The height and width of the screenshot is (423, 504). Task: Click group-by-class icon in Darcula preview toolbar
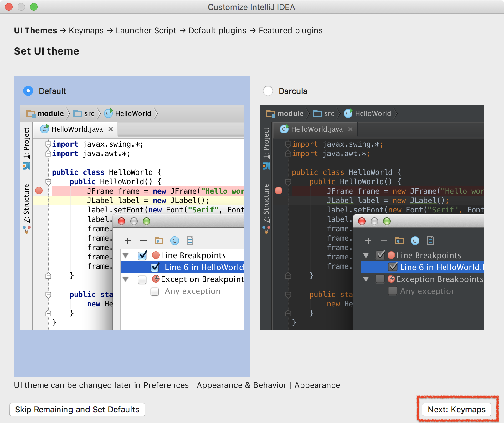415,240
